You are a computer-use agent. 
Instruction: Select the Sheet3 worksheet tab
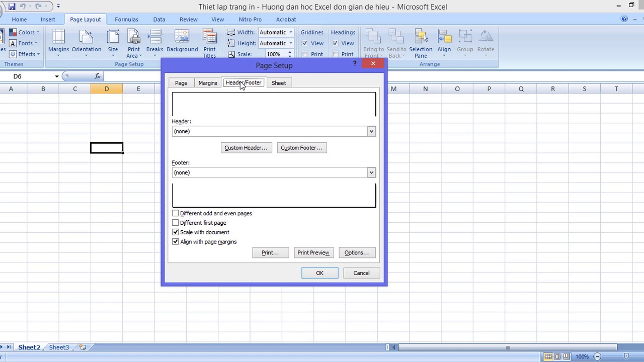(x=59, y=347)
